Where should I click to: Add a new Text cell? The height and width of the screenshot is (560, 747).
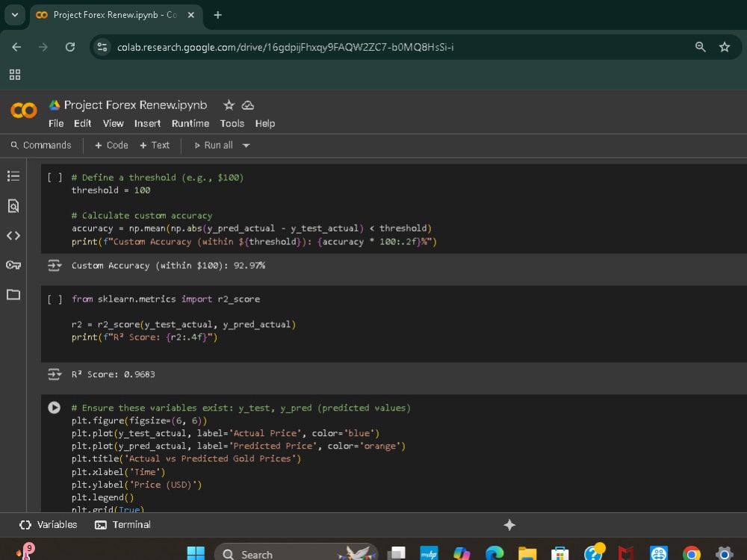tap(155, 146)
